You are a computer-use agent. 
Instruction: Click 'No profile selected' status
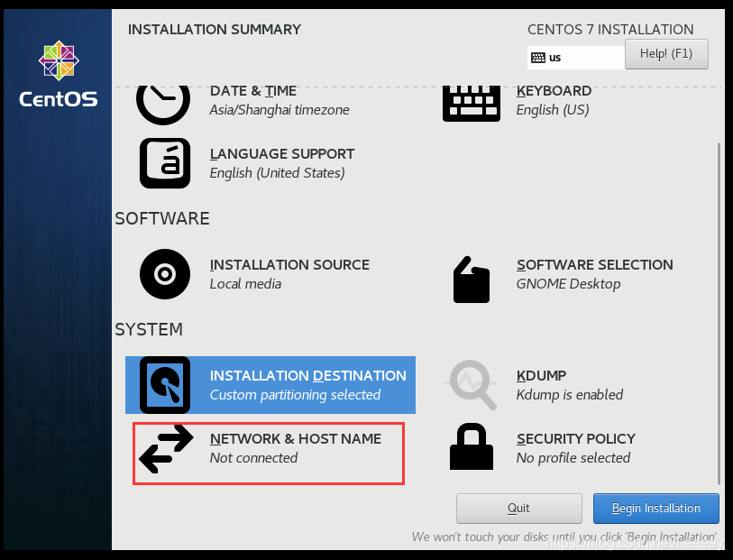pyautogui.click(x=573, y=458)
